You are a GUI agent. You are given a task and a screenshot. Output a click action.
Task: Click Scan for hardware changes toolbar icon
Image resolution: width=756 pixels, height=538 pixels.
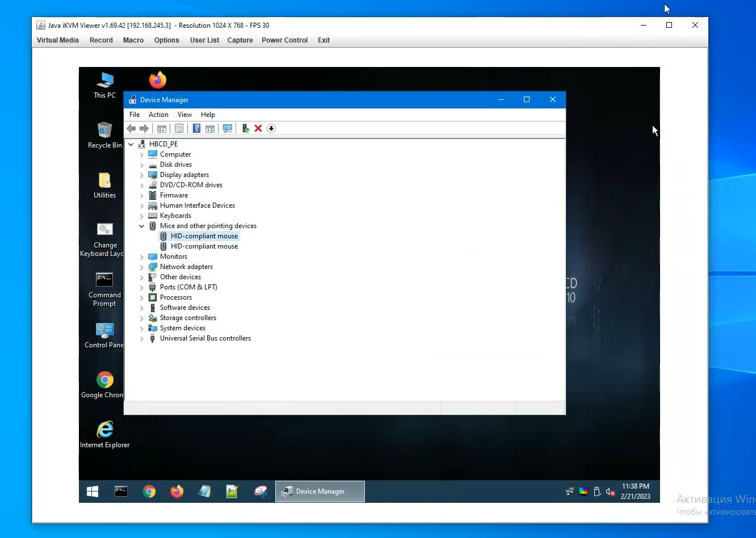click(x=228, y=129)
